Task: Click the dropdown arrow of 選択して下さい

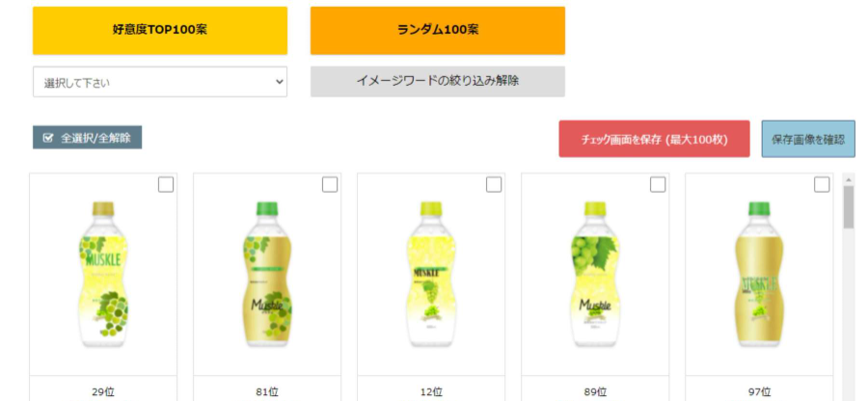Action: [x=279, y=82]
